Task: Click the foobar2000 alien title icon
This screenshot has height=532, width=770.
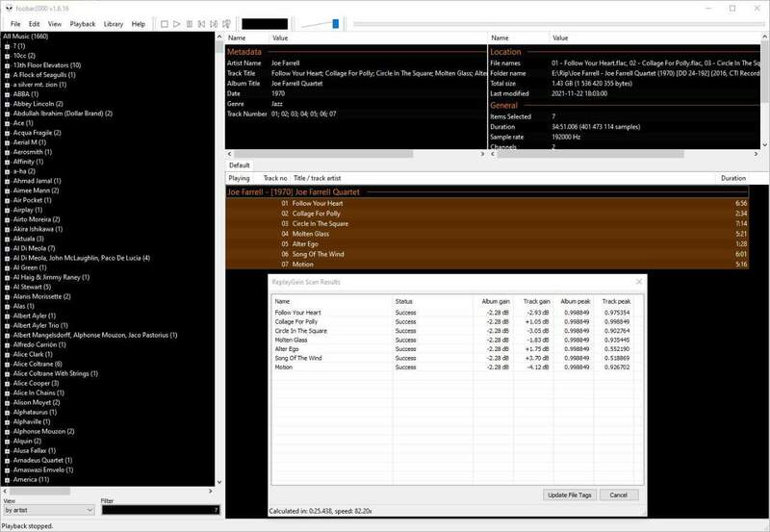Action: (8, 7)
